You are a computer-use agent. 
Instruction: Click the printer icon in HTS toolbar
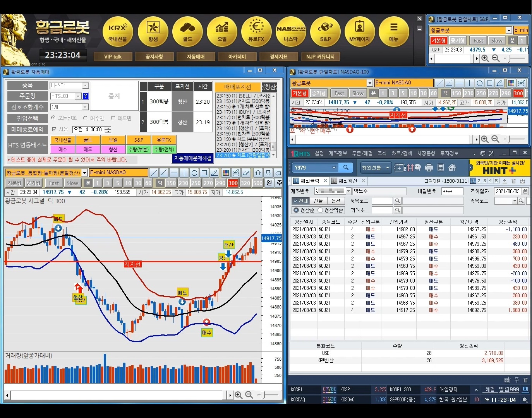pos(429,168)
